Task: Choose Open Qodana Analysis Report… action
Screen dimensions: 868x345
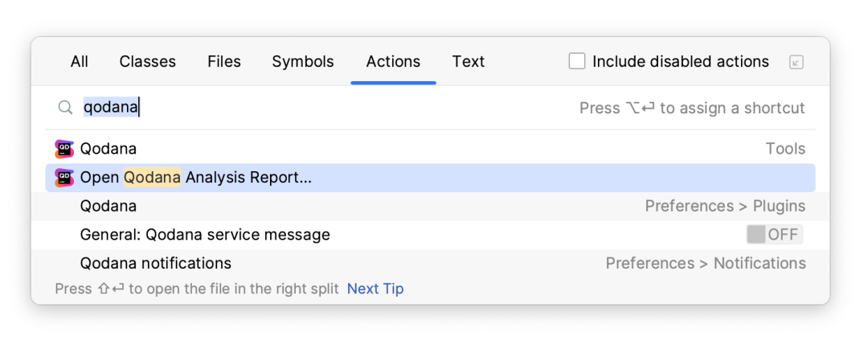Action: 430,178
